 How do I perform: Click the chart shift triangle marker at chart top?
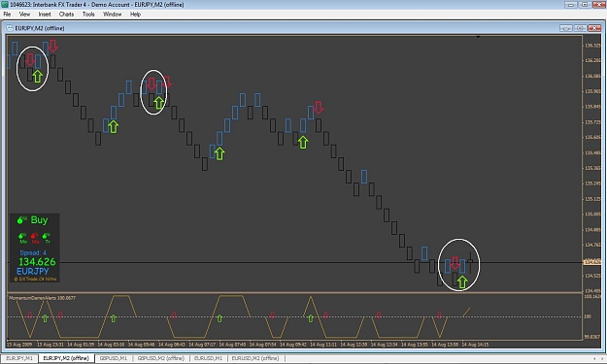[x=479, y=36]
